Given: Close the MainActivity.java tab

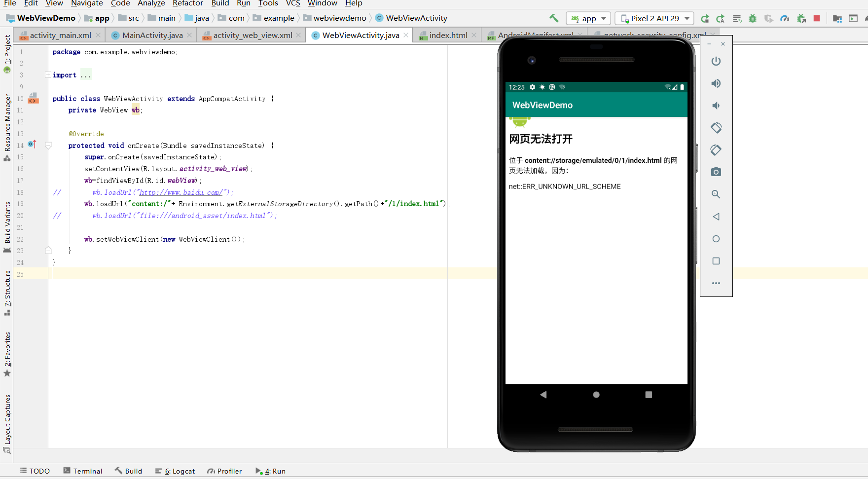Looking at the screenshot, I should (189, 36).
